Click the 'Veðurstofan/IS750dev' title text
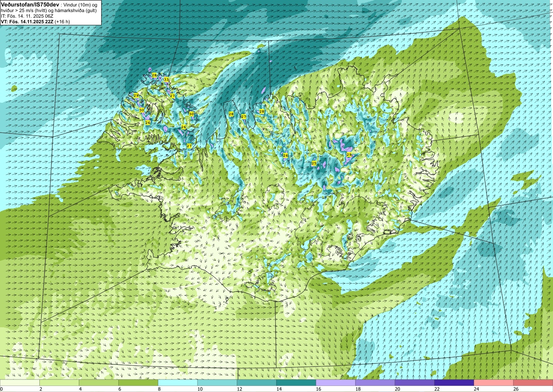This screenshot has height=392, width=553. point(30,4)
